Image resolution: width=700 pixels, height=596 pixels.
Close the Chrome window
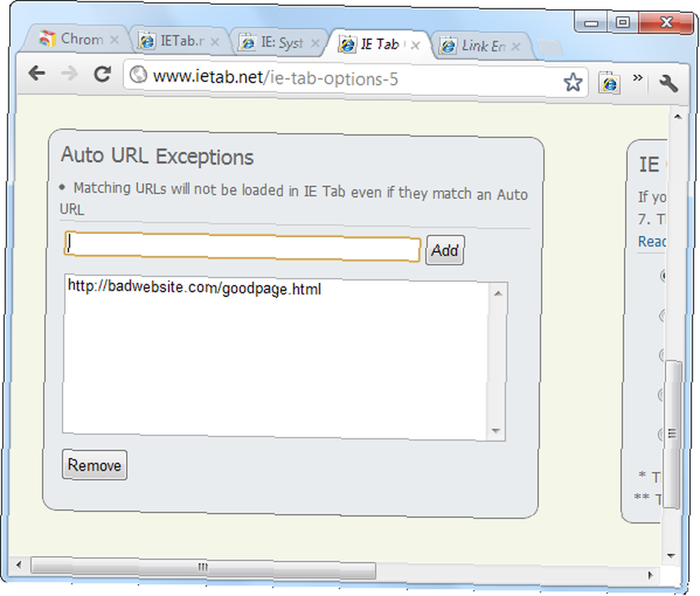(666, 22)
